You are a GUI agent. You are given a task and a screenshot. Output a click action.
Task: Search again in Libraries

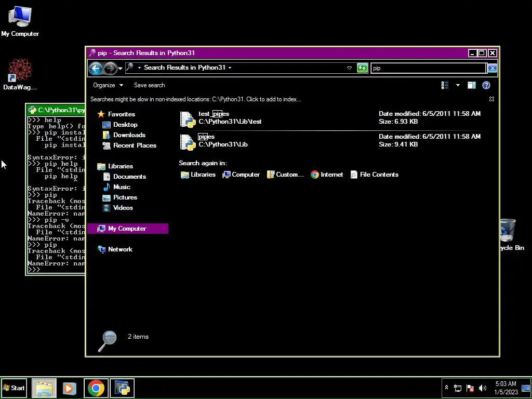[x=198, y=175]
